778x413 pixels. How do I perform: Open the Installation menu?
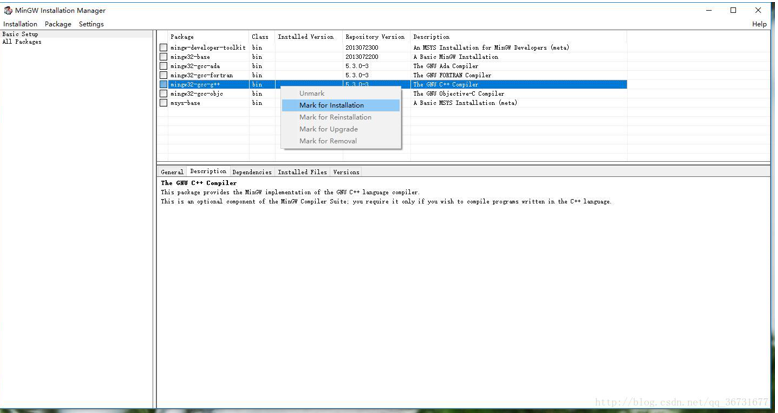pyautogui.click(x=20, y=24)
